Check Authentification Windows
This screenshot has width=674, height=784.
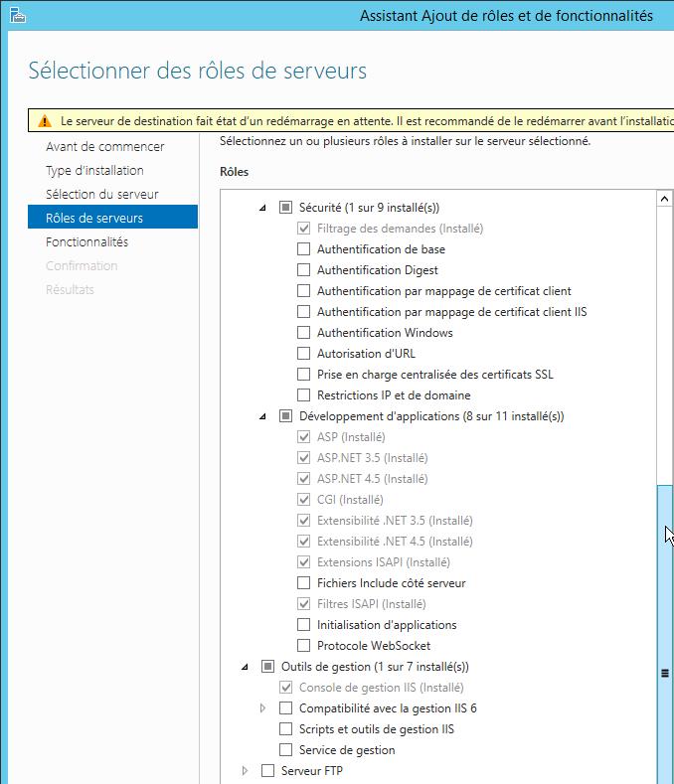[303, 333]
